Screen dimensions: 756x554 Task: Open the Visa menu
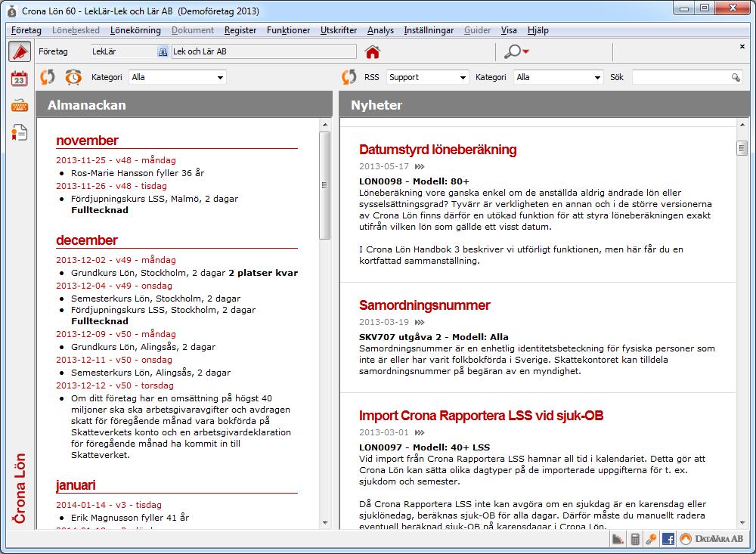coord(509,30)
